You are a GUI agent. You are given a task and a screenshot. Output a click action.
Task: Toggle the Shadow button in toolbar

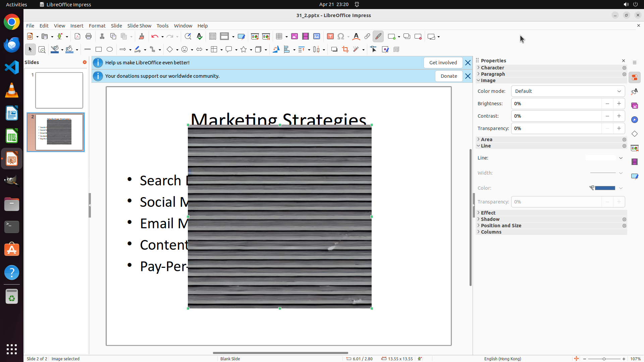point(334,50)
